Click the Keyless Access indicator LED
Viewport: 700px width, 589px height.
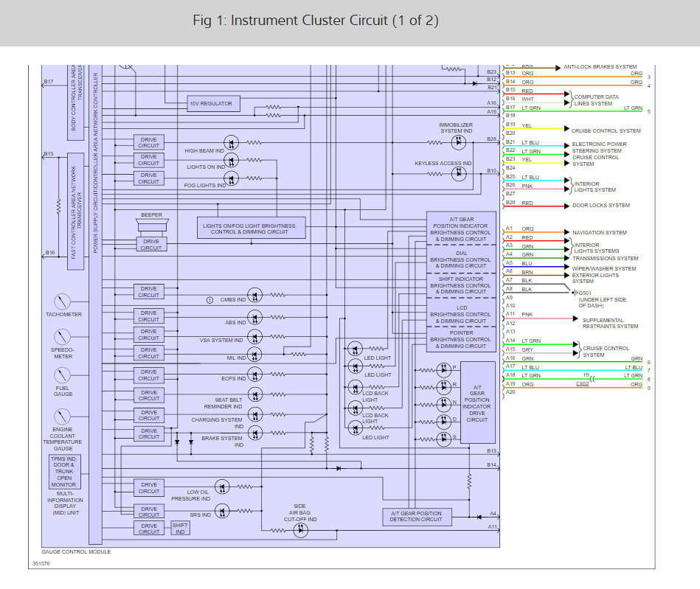[457, 173]
